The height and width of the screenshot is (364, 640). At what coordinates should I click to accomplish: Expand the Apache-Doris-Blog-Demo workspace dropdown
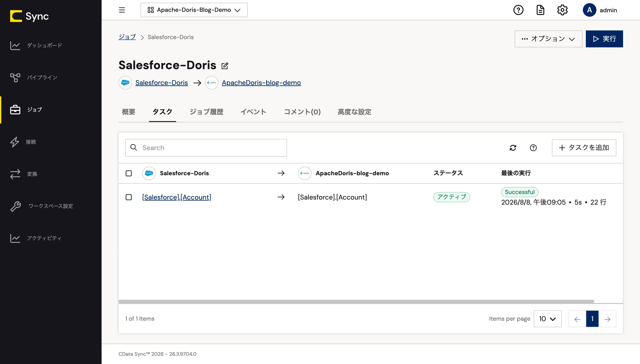point(194,10)
